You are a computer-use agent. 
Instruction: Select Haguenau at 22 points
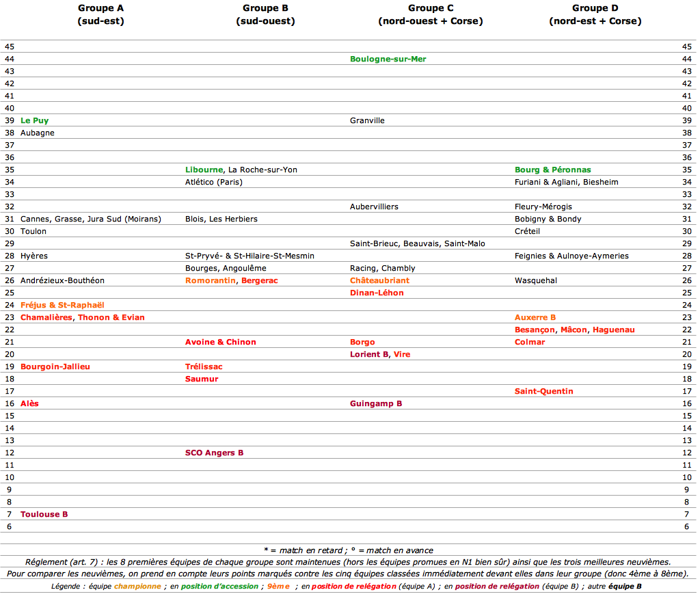point(613,330)
